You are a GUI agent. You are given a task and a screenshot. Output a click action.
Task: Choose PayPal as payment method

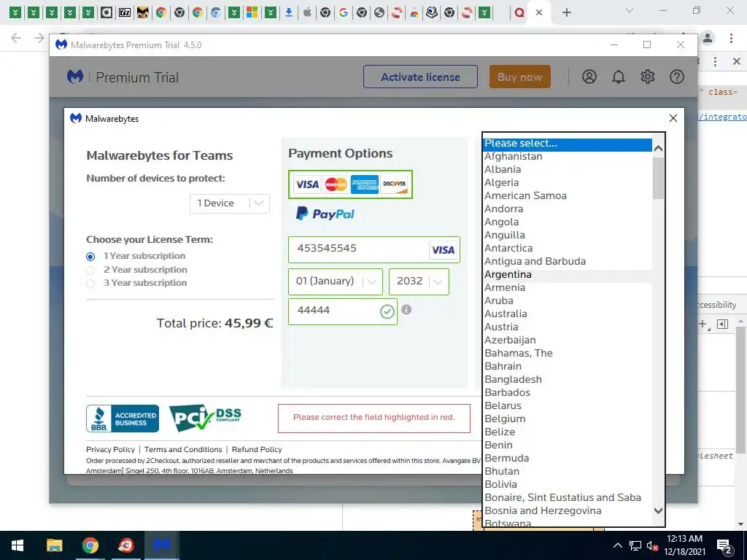(x=325, y=214)
